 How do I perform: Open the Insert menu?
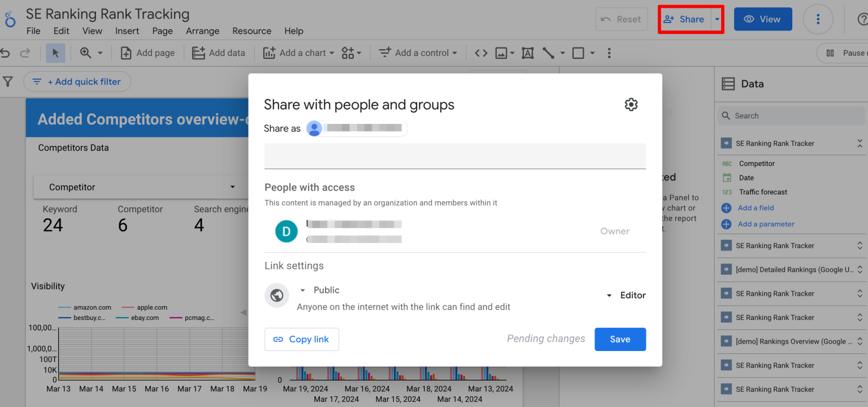[127, 31]
